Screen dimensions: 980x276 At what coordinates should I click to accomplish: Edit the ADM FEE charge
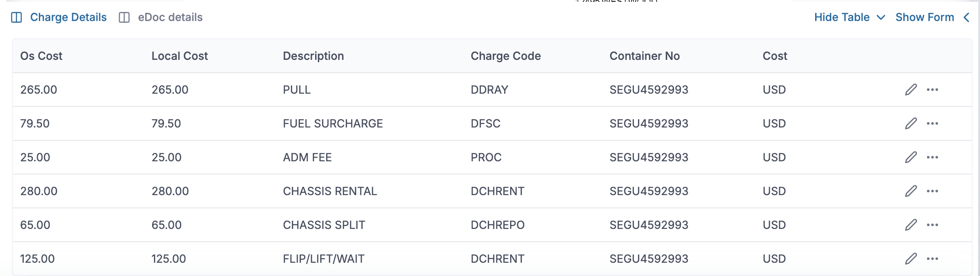911,157
